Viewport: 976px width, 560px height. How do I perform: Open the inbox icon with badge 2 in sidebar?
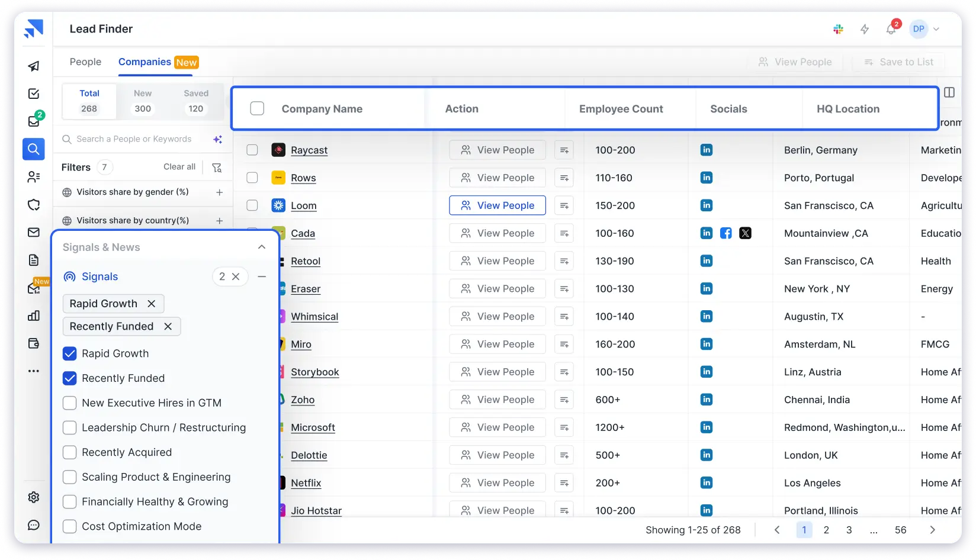(33, 121)
